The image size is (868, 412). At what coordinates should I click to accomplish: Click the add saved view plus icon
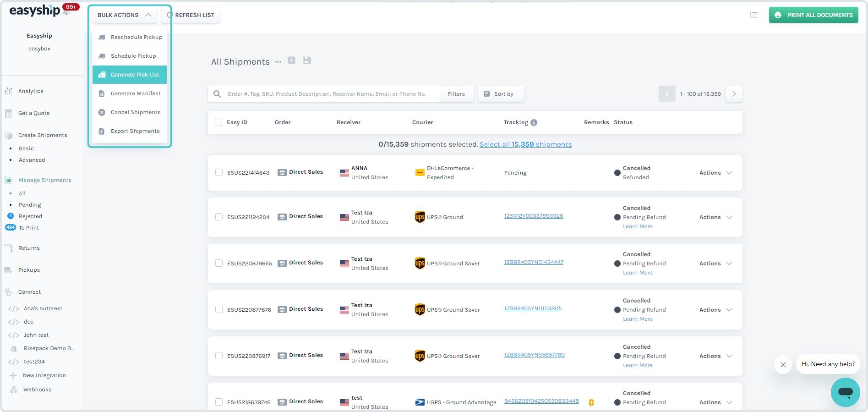click(x=291, y=60)
